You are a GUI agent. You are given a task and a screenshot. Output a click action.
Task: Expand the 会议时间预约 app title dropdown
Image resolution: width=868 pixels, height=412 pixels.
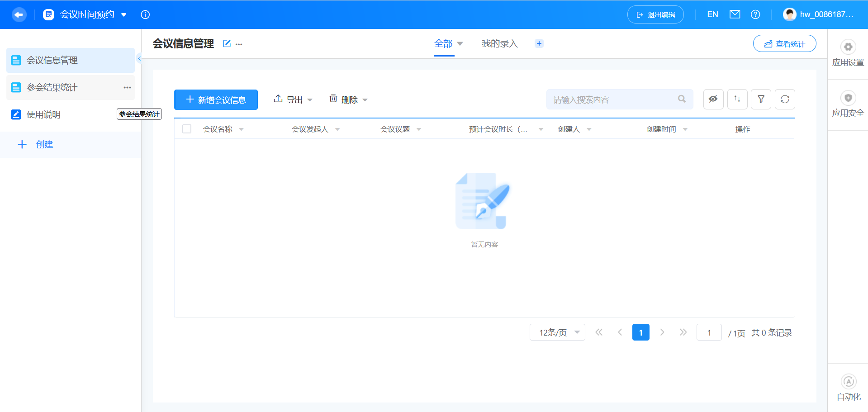coord(123,14)
